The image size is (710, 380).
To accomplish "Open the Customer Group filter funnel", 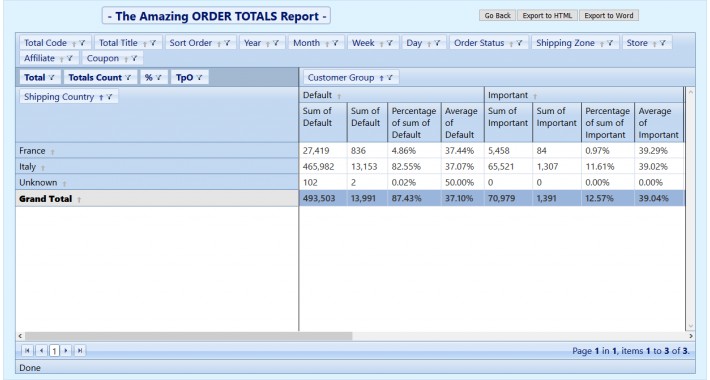I will tap(389, 77).
